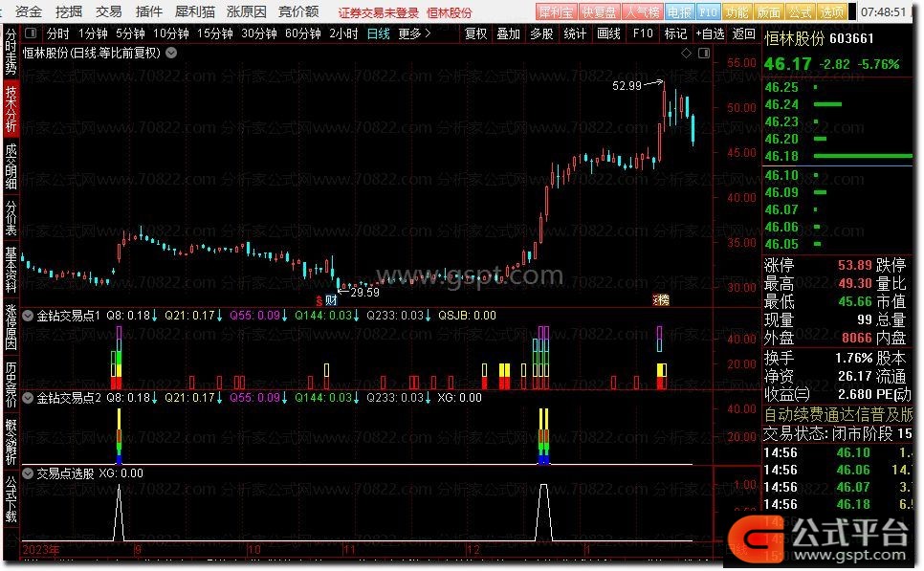The height and width of the screenshot is (571, 924).
Task: Click F10 in the chart toolbar
Action: coord(643,33)
